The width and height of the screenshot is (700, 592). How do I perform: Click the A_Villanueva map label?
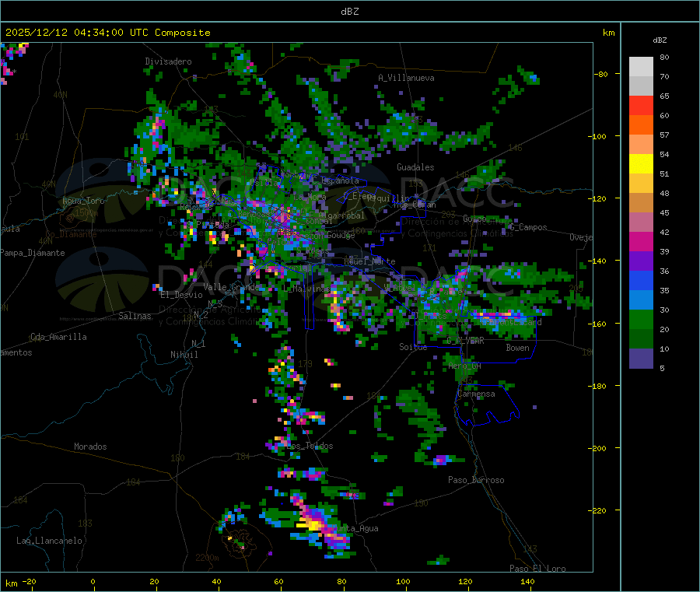pyautogui.click(x=406, y=78)
